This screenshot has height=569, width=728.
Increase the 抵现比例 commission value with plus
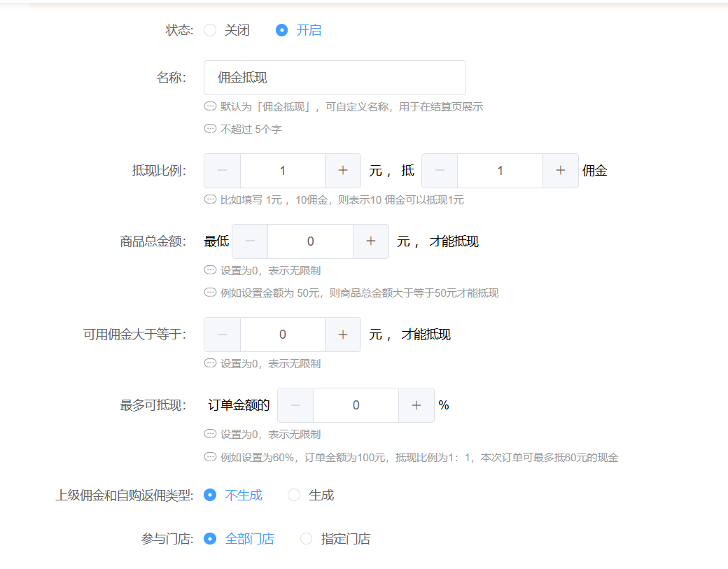pyautogui.click(x=561, y=171)
